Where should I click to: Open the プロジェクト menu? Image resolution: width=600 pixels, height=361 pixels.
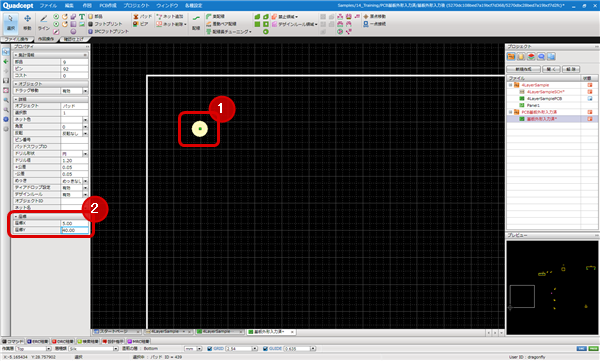coord(136,6)
